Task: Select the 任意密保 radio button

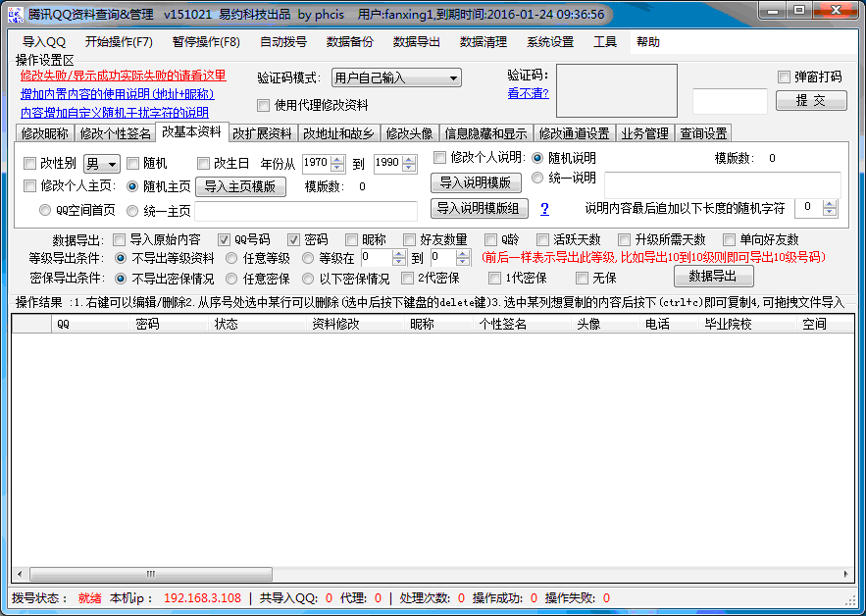Action: coord(232,279)
